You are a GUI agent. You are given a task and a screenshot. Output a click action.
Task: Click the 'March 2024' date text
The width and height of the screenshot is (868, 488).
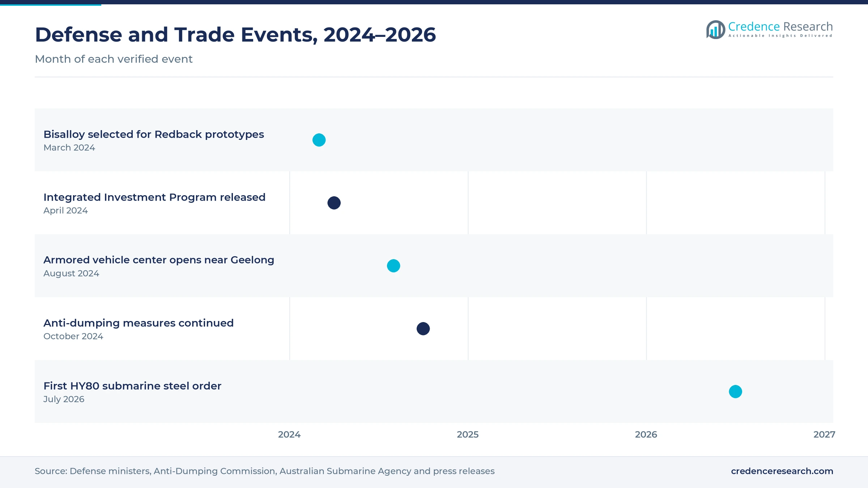click(x=69, y=147)
